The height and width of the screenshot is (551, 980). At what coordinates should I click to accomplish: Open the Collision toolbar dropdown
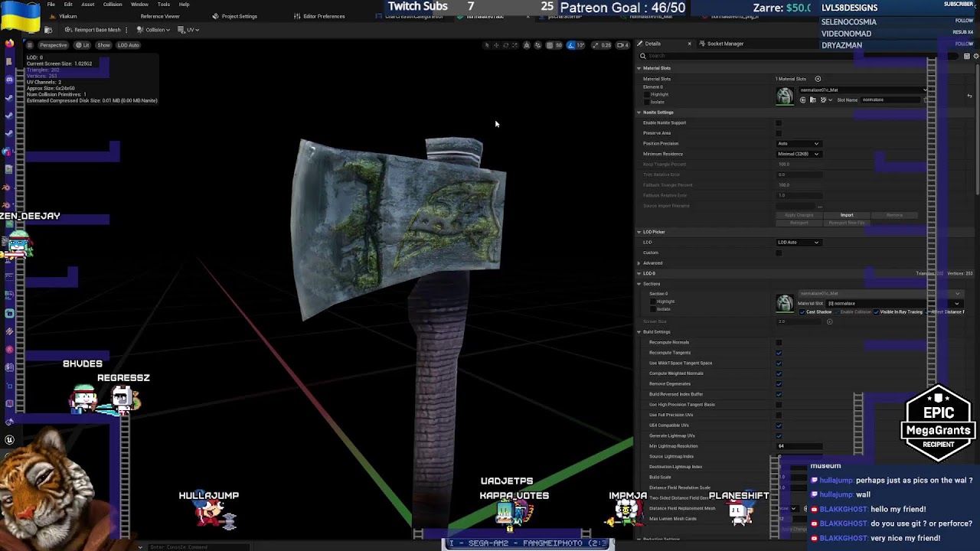pyautogui.click(x=154, y=29)
